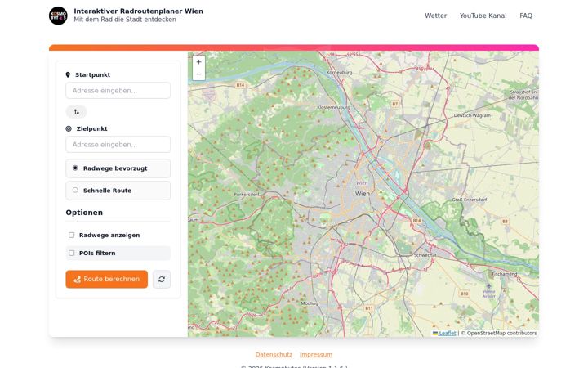Click Klosterneuburg label on the map
The image size is (588, 368).
pos(334,107)
